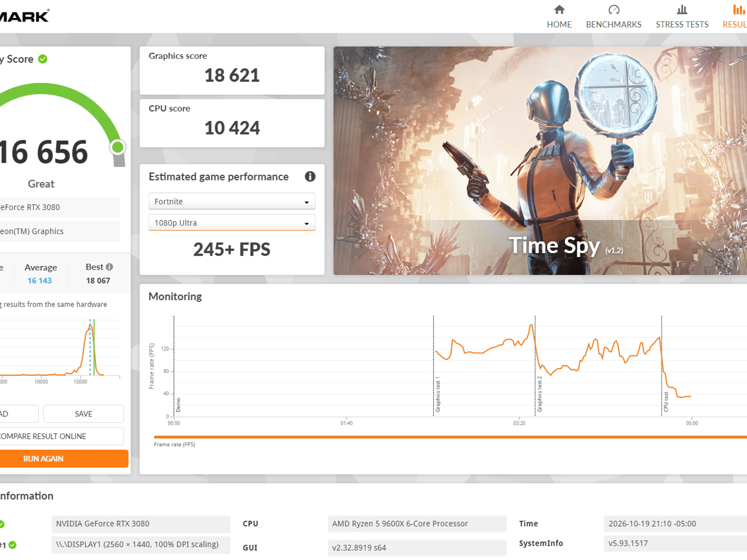Click the Best score 18 067
The height and width of the screenshot is (560, 747).
98,281
